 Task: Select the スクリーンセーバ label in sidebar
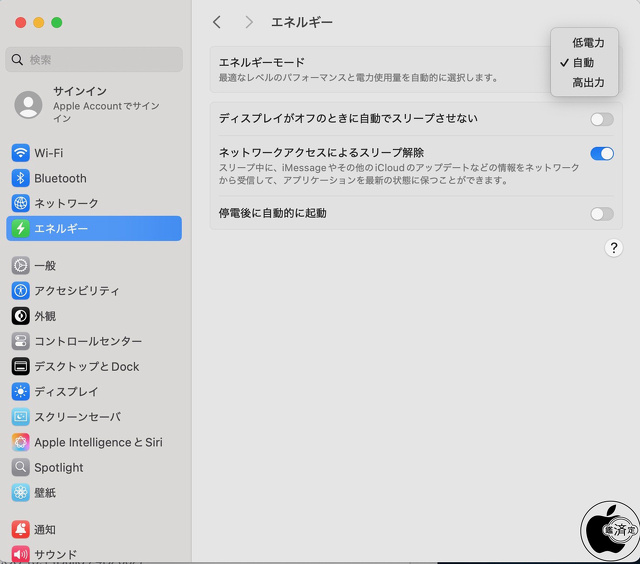tap(78, 417)
